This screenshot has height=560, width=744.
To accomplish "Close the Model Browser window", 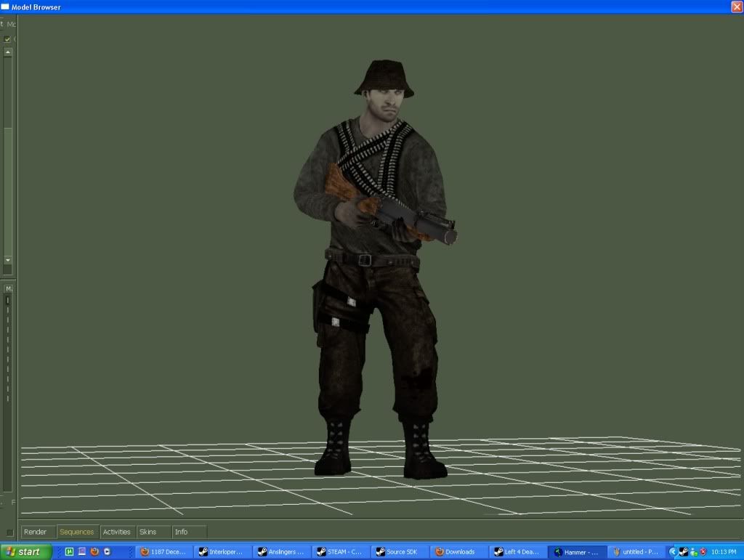I will click(x=736, y=7).
